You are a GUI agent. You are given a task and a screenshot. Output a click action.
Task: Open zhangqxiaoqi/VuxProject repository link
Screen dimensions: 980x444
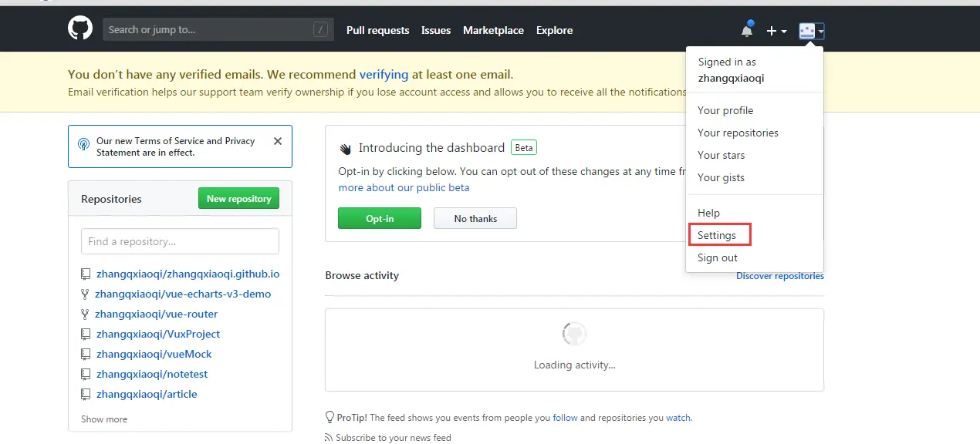[158, 334]
